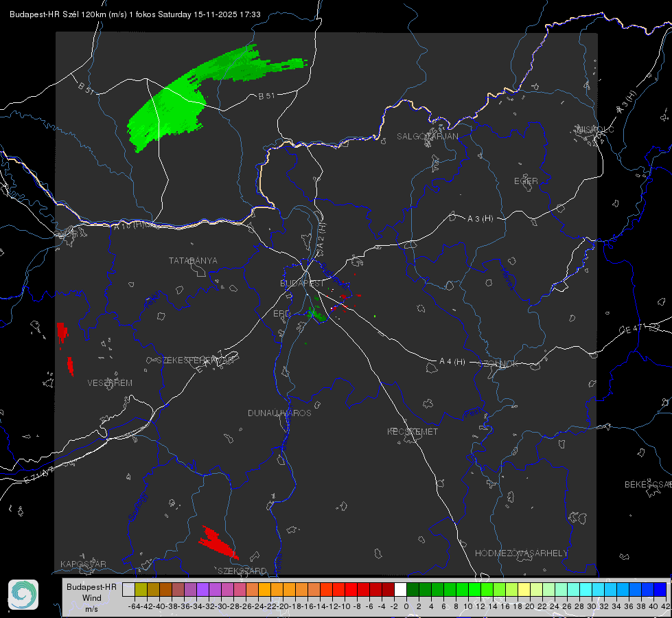Click the HÓDMEZŐVÁSÁRHELY city label
The width and height of the screenshot is (672, 618).
point(521,553)
